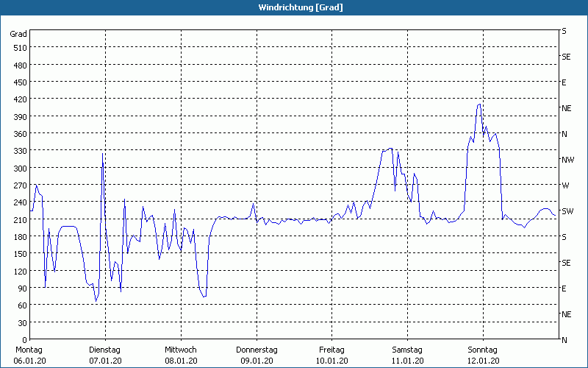588x368 pixels.
Task: Click the "Mittwoch" day label
Action: (181, 350)
